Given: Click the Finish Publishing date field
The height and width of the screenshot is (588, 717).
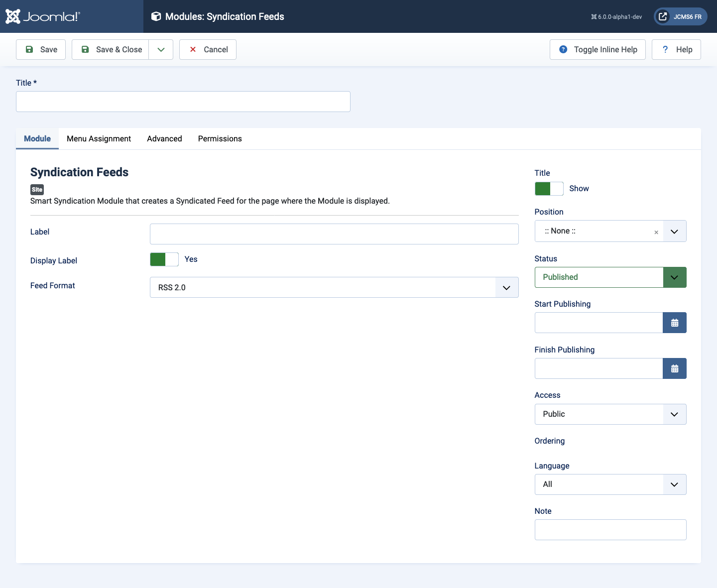Looking at the screenshot, I should [598, 368].
